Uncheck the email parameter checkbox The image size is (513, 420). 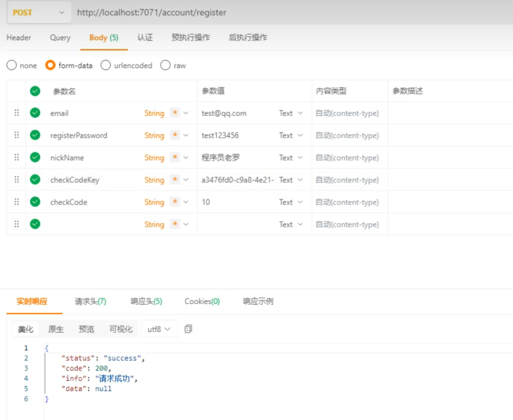(x=35, y=113)
